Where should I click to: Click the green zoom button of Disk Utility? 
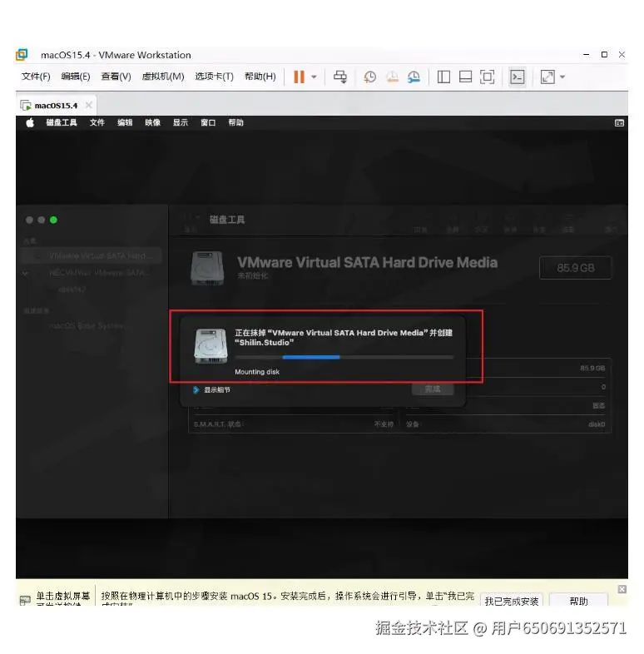pos(53,220)
